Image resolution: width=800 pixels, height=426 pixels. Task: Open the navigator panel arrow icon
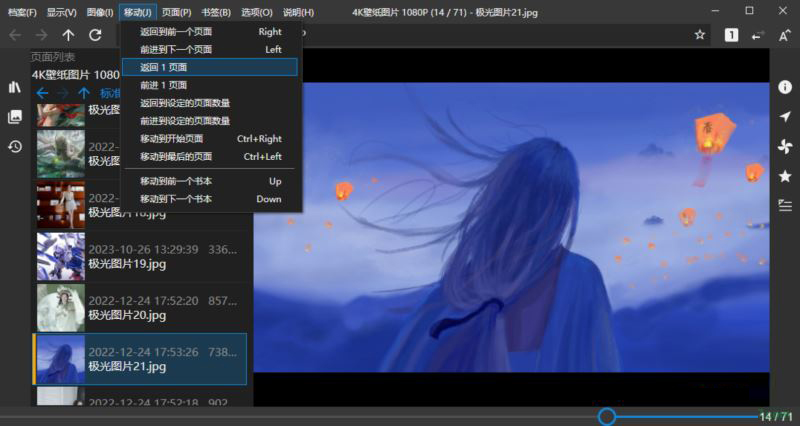pos(785,117)
